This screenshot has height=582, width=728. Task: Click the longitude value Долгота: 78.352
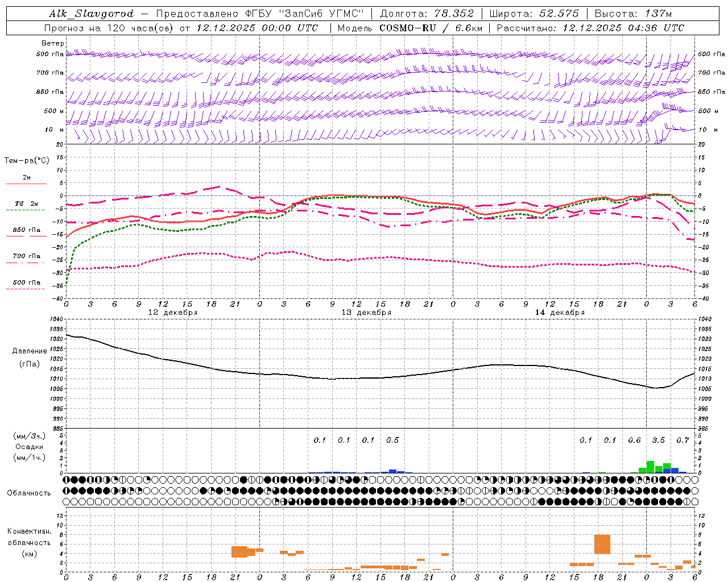pos(426,14)
